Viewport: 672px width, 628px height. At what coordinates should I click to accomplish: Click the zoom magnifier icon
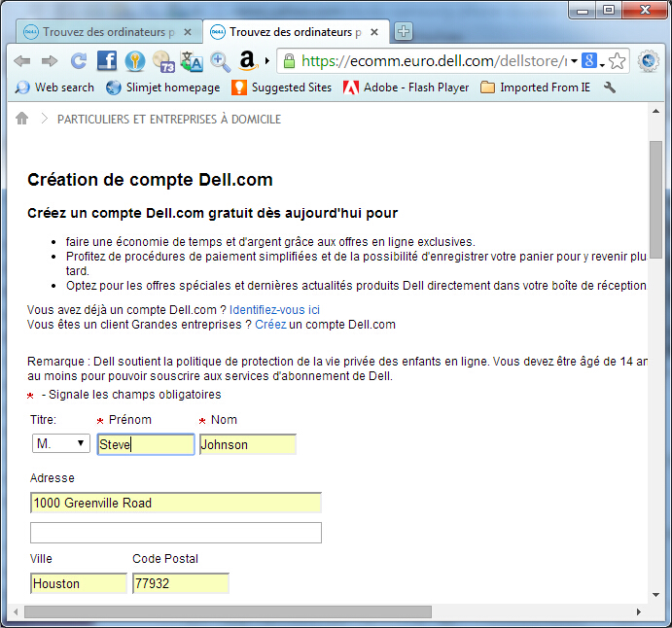coord(221,61)
